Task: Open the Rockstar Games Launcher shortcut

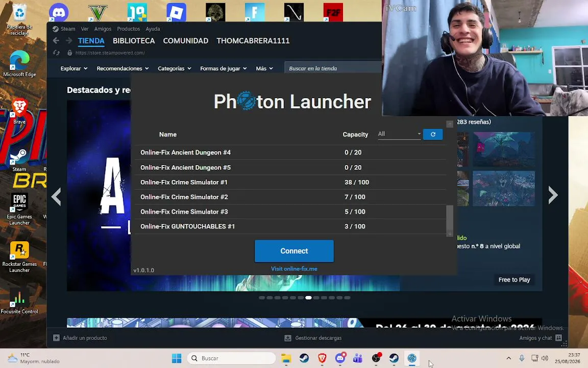Action: tap(19, 257)
